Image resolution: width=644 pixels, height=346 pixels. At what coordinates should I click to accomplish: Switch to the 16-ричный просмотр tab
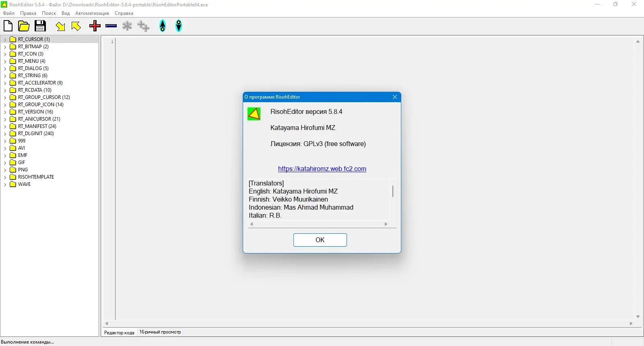pyautogui.click(x=160, y=332)
